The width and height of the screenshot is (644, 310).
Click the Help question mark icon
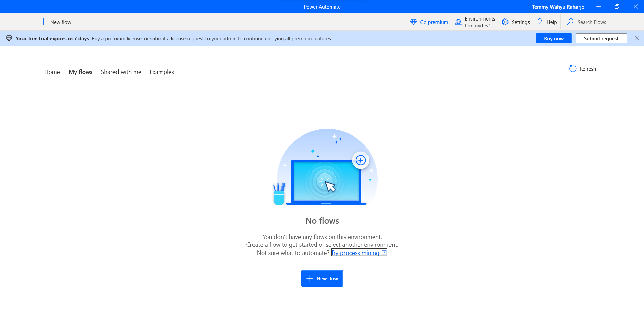pyautogui.click(x=540, y=22)
